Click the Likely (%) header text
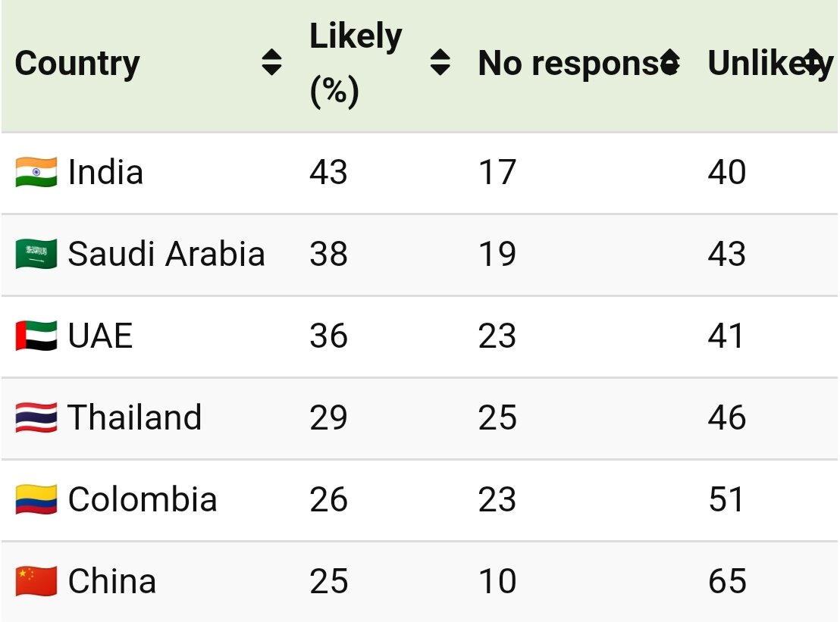This screenshot has width=840, height=622. click(355, 64)
